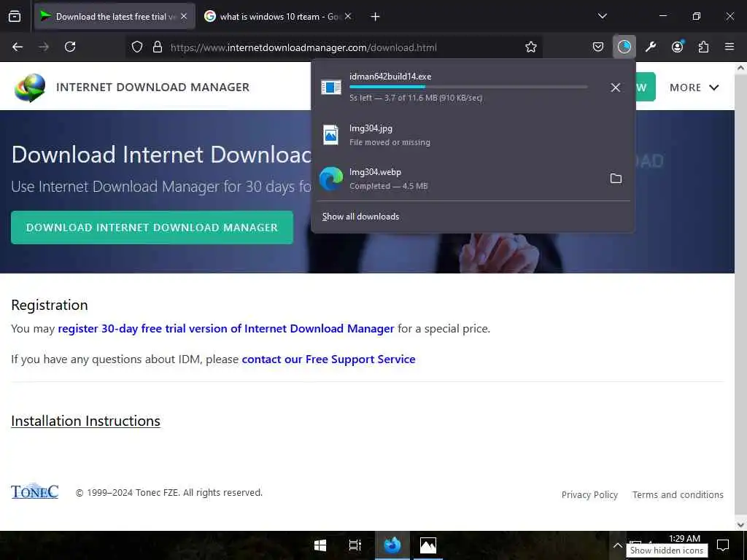This screenshot has height=560, width=747.
Task: Open the Firefox account icon
Action: pyautogui.click(x=677, y=47)
